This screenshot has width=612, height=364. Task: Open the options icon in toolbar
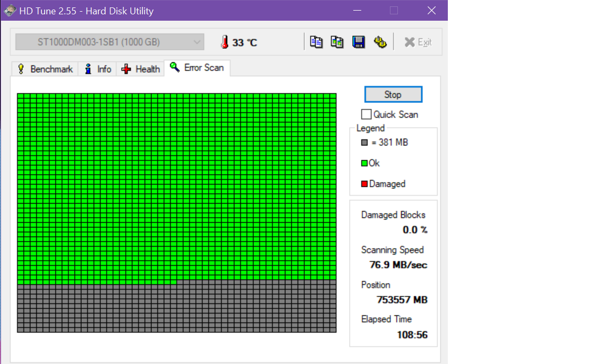point(380,42)
